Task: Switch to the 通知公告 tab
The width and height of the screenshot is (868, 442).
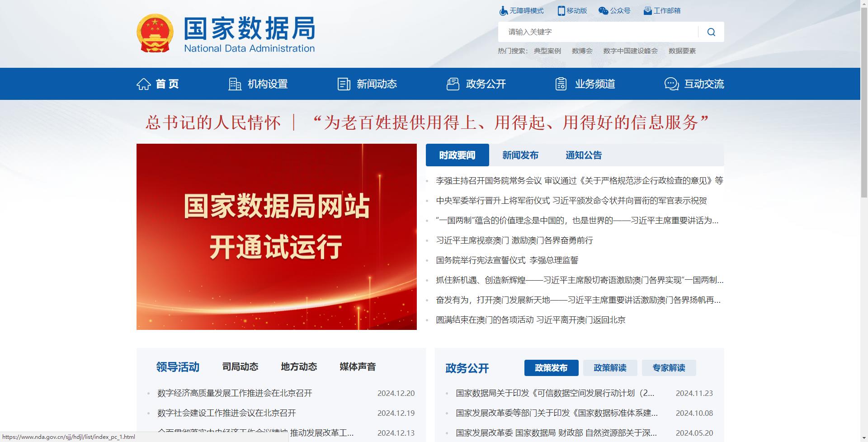Action: point(584,155)
